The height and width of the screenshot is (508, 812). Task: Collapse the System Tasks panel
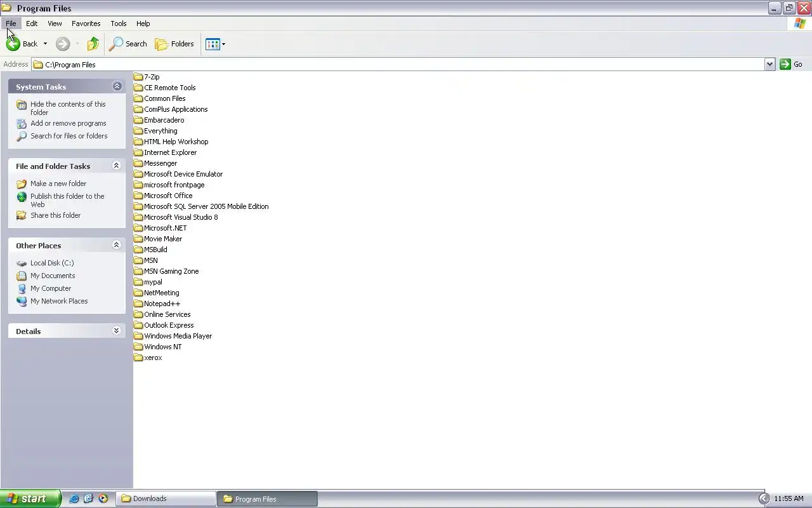[117, 86]
